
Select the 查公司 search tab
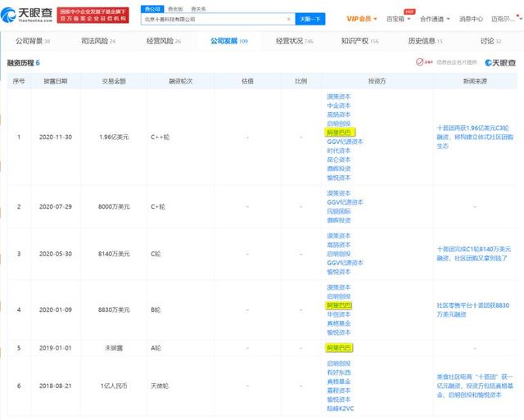pos(152,9)
